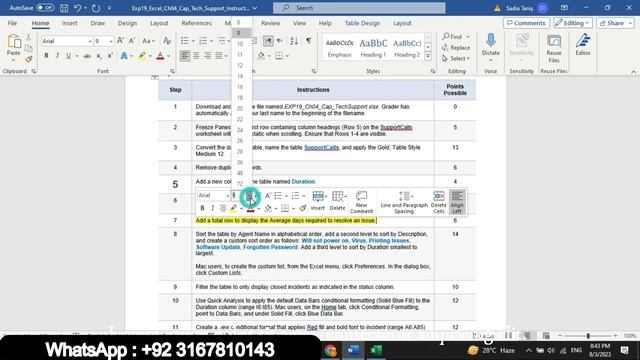Click ribbon red font color button
Screen dimensions: 640x360
pos(160,56)
